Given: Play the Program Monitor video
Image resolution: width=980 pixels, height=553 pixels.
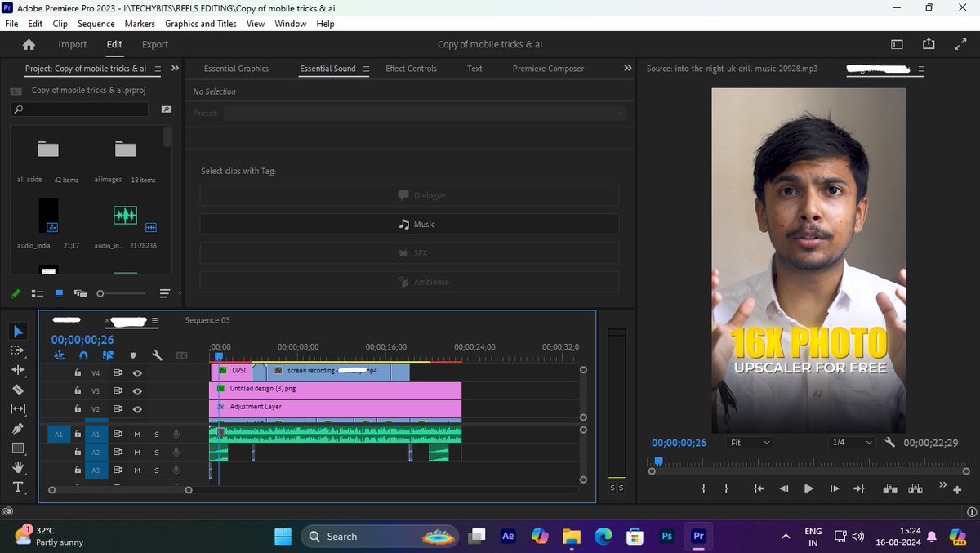Looking at the screenshot, I should (x=808, y=488).
